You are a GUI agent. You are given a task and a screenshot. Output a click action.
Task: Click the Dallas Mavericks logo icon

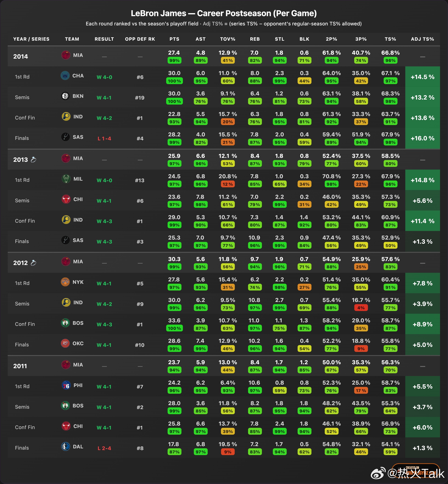point(65,447)
